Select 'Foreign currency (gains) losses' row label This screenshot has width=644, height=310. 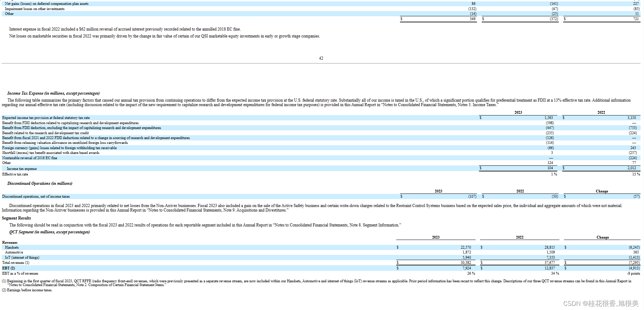(59, 148)
